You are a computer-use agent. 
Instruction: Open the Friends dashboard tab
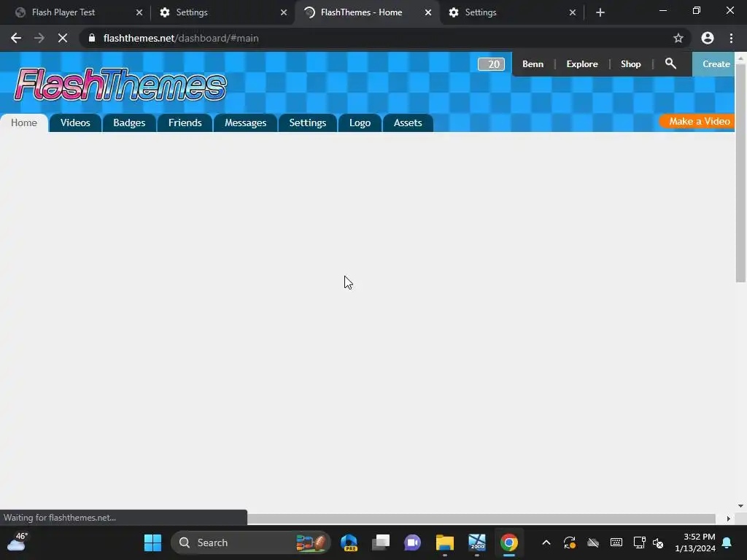pyautogui.click(x=185, y=122)
